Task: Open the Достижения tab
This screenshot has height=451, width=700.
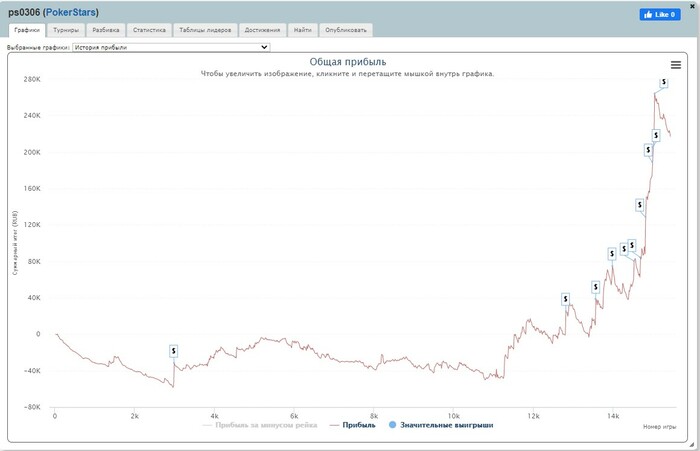Action: pyautogui.click(x=262, y=30)
